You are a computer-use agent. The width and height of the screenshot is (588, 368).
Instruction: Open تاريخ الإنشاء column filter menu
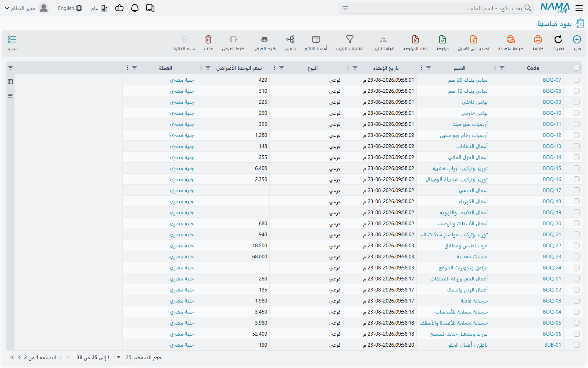tap(355, 68)
